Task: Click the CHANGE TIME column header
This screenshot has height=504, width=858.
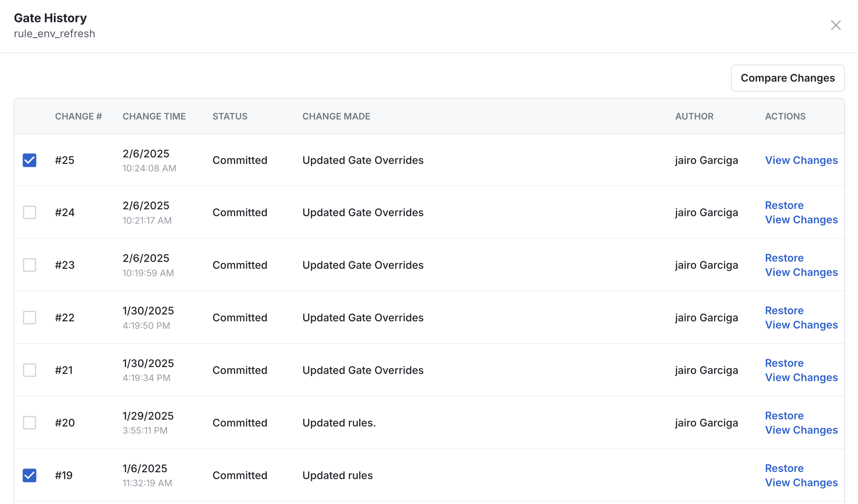Action: pyautogui.click(x=152, y=116)
